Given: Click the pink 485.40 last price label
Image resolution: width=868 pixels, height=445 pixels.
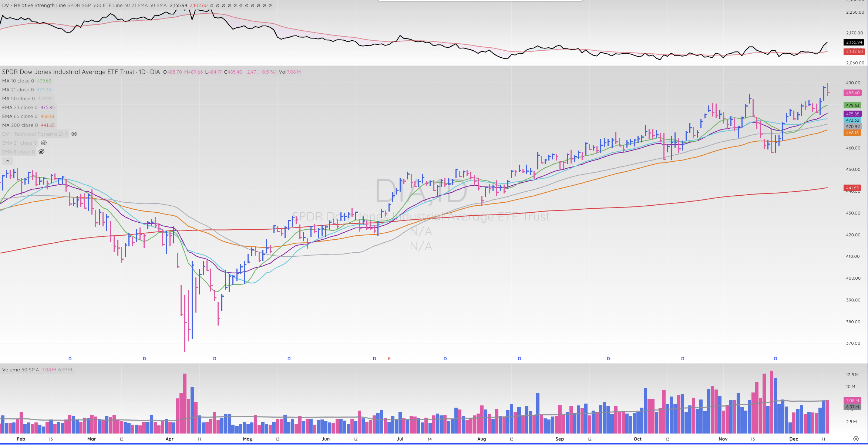Looking at the screenshot, I should pos(852,93).
